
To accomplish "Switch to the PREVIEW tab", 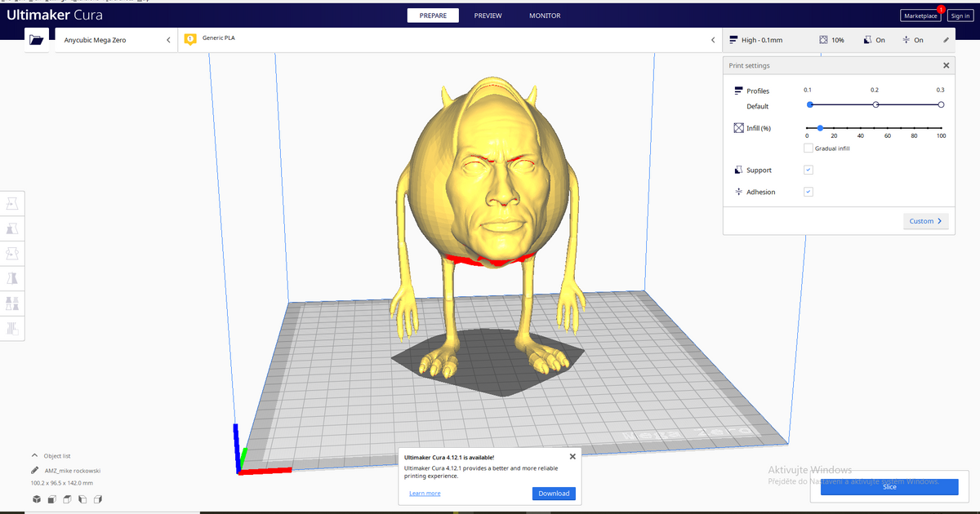I will (x=488, y=16).
